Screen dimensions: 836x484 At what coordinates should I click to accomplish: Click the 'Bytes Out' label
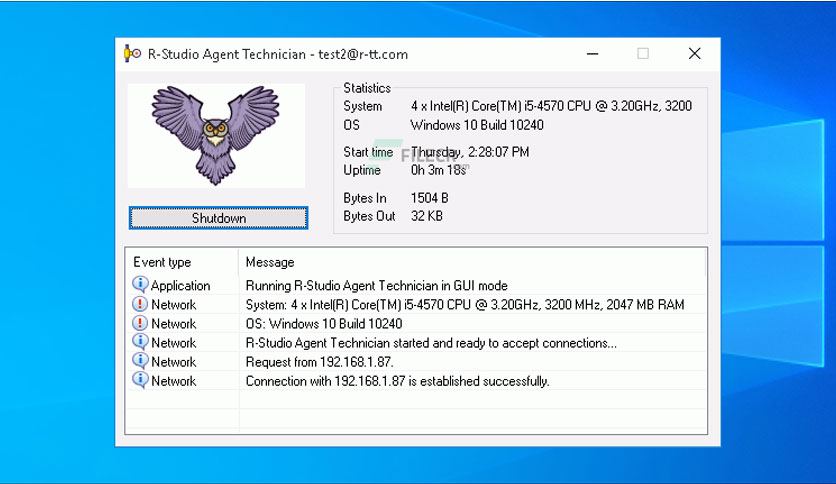click(x=369, y=216)
